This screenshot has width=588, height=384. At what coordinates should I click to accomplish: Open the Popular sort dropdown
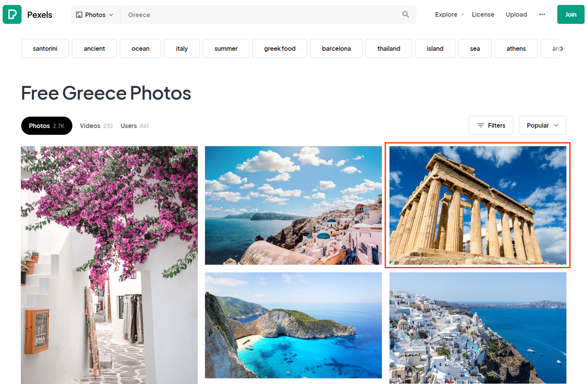[542, 125]
